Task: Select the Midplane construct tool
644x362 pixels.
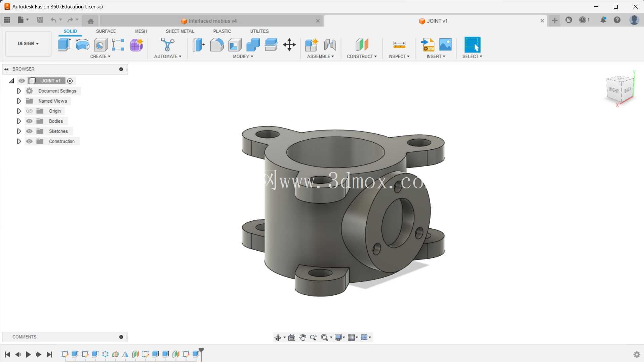Action: tap(362, 44)
